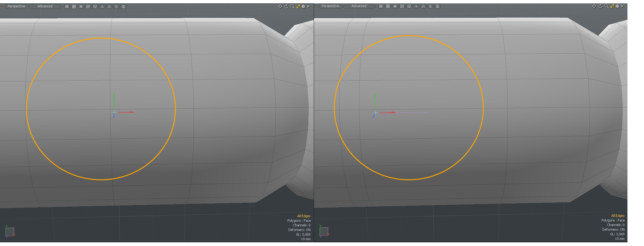This screenshot has height=246, width=644.
Task: Click the three-axis icon in right viewport toolbar
Action: pos(416,6)
